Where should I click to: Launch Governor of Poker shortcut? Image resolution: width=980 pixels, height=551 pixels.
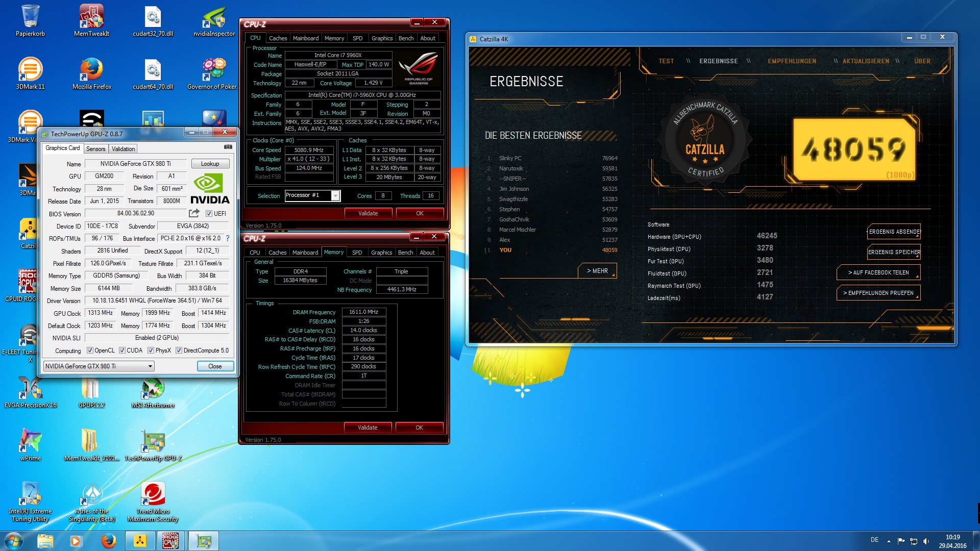213,73
